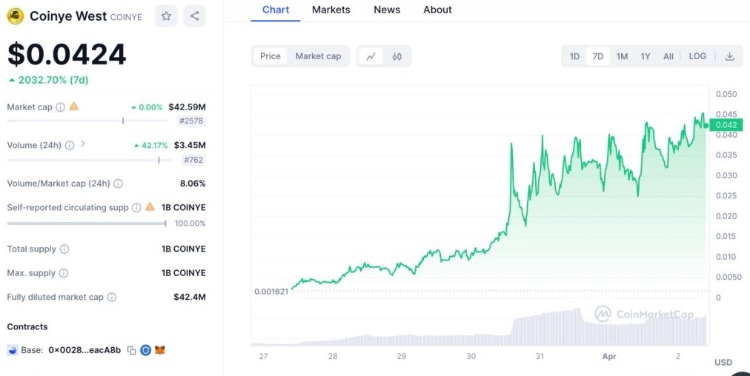Click the Market cap warning triangle

74,106
